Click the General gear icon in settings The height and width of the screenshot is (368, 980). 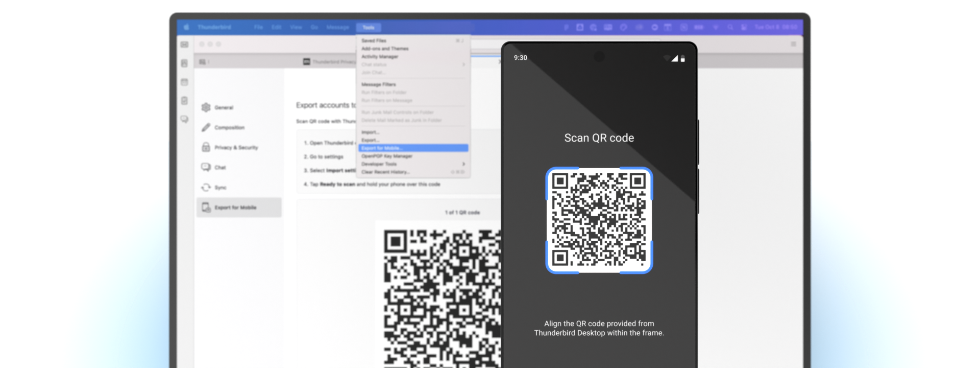click(x=206, y=107)
